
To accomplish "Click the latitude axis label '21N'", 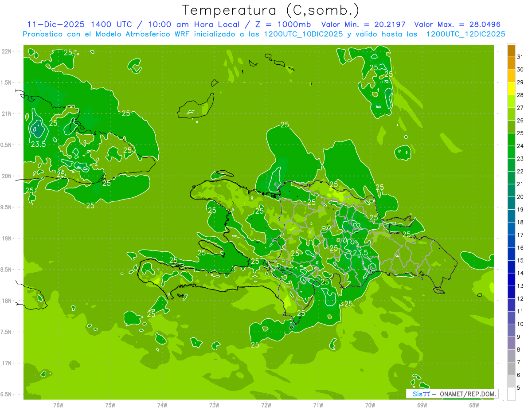I will (x=7, y=114).
